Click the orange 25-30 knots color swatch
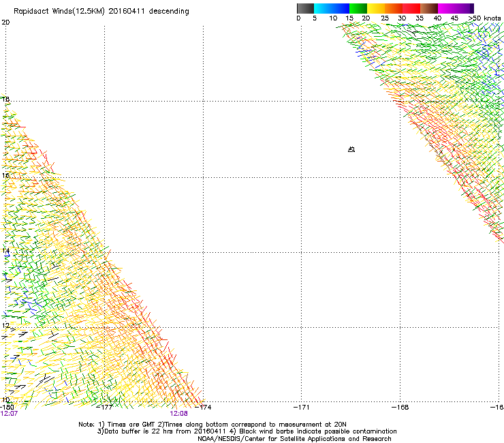504x443 pixels. coord(394,8)
